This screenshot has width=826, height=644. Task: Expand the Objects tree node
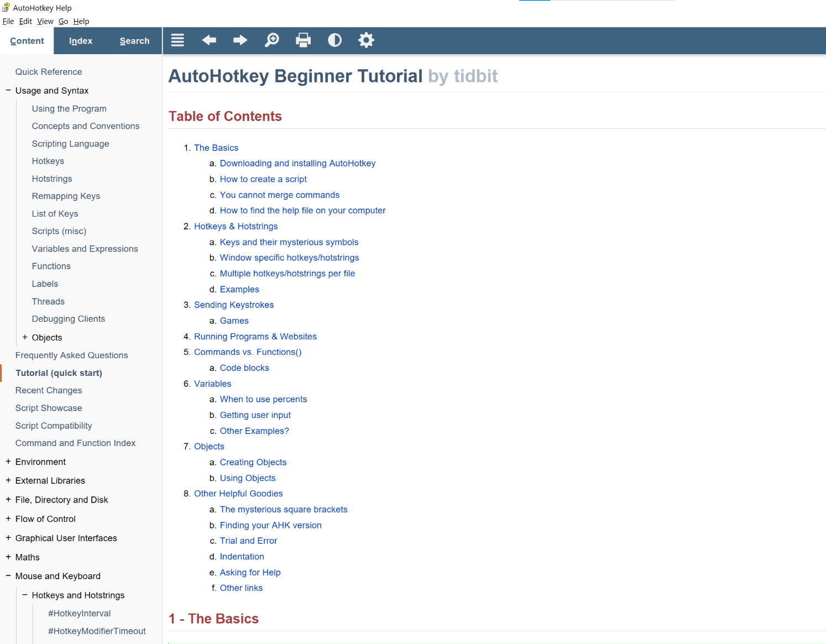point(25,337)
